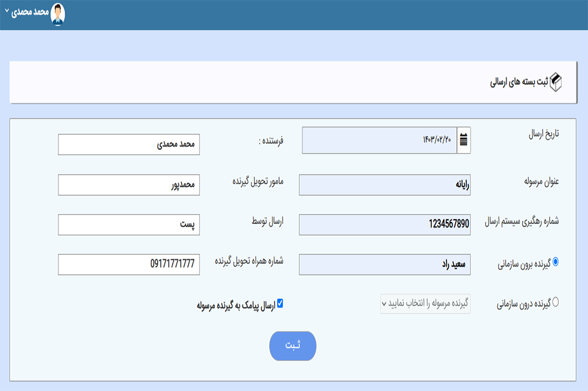Click the tracking number field 1234567890

385,224
